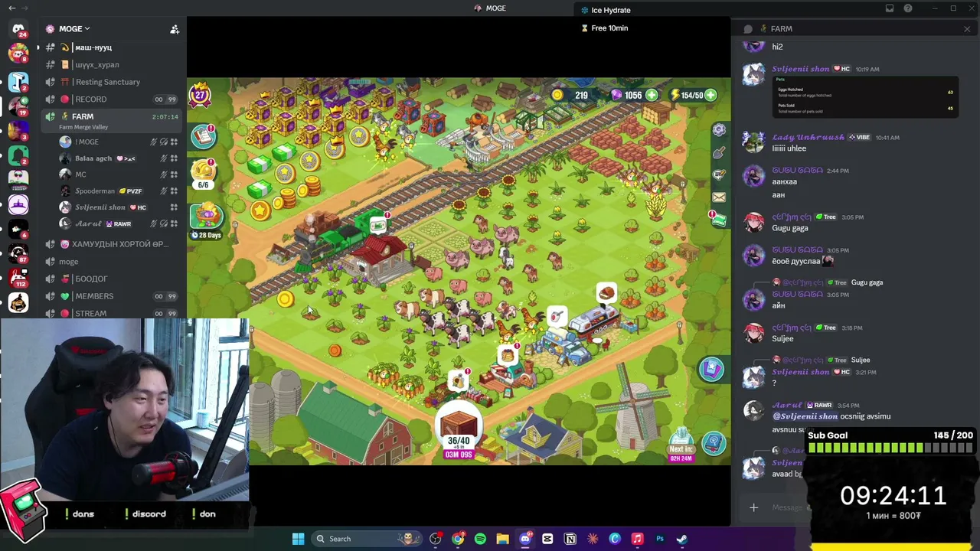Open Spotify from the taskbar

[x=480, y=539]
